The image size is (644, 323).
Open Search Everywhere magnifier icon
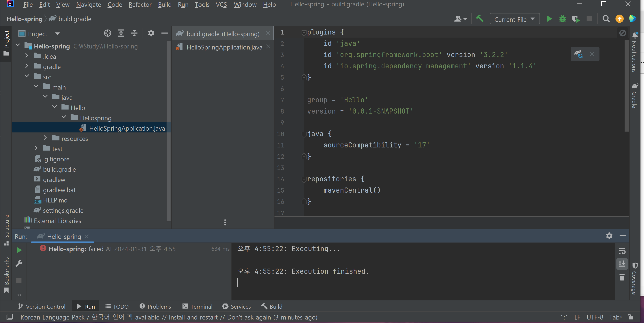(606, 19)
